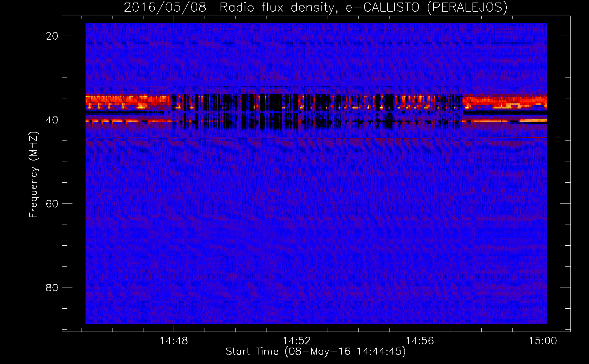Click the '14:48' time tick label
589x364 pixels.
click(174, 341)
